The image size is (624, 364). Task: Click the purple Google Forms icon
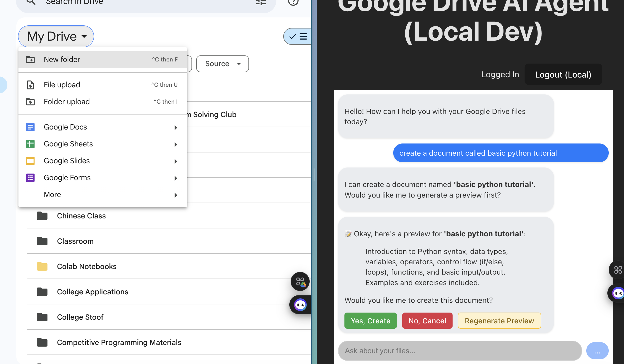coord(30,178)
